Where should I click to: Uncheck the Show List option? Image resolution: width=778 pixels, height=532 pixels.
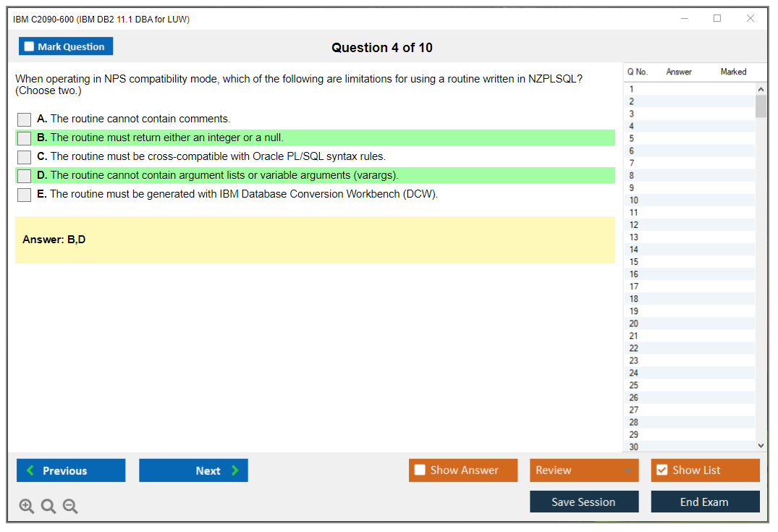point(661,470)
